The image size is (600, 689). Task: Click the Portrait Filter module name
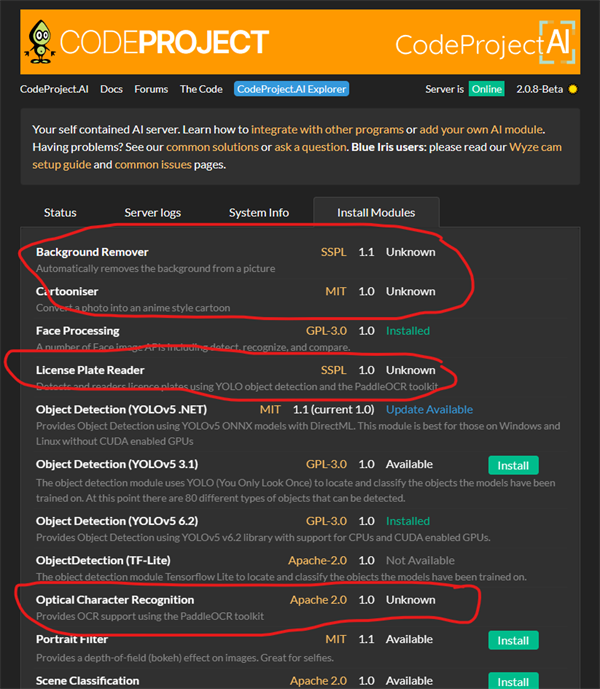(x=72, y=639)
